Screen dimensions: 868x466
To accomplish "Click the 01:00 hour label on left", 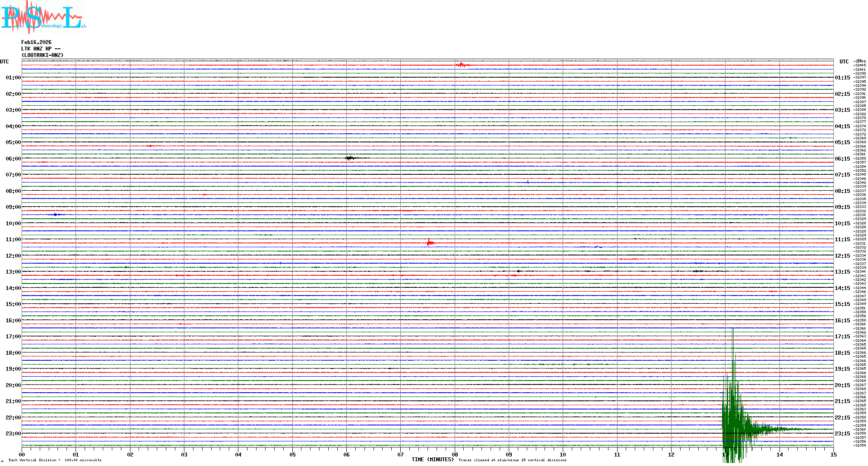I will coord(13,78).
